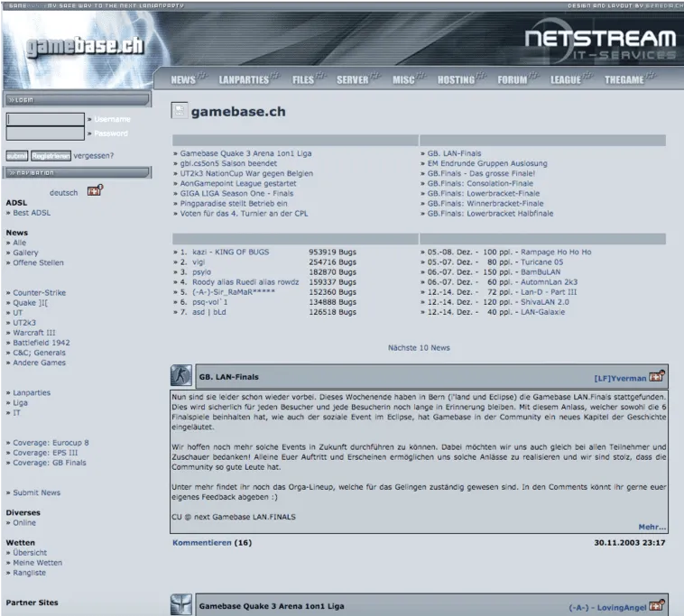Click the Quake icon beside Quake 3 Arena Liga

(x=181, y=604)
